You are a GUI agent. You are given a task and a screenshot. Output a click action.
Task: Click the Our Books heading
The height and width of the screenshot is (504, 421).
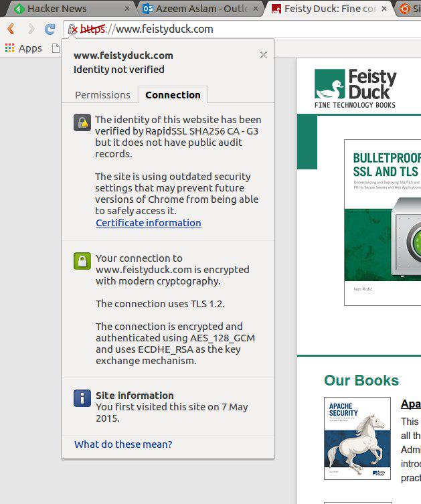(361, 380)
